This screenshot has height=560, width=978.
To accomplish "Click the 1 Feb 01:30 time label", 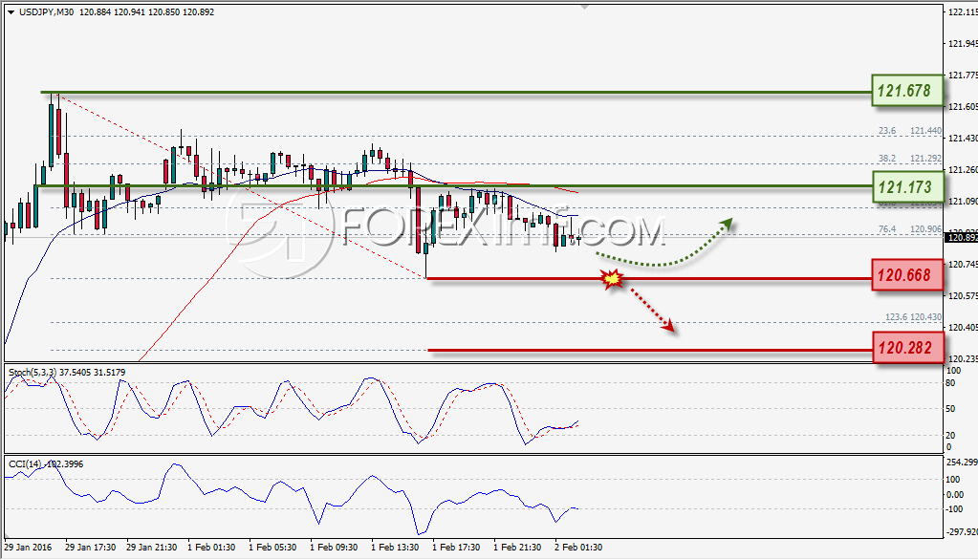I will pos(211,547).
